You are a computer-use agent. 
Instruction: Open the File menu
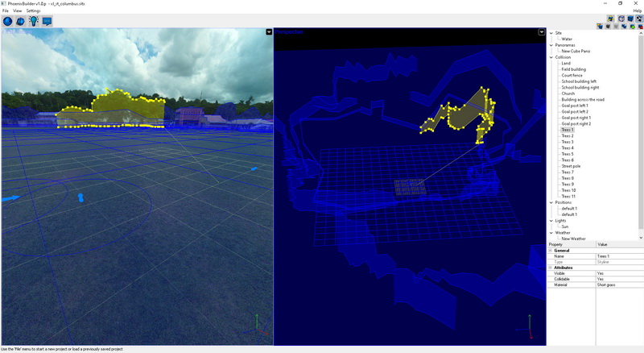coord(5,10)
